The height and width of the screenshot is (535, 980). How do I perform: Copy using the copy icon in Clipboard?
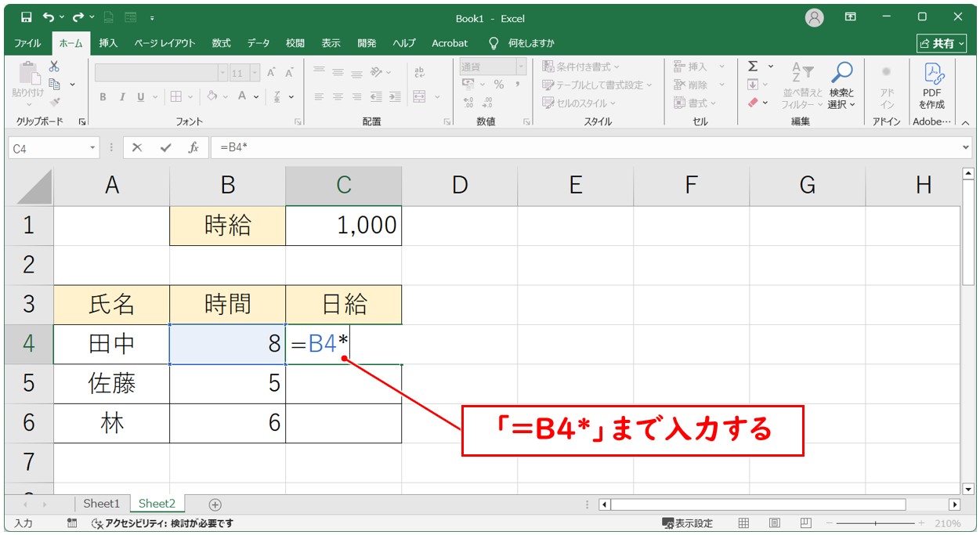coord(54,84)
